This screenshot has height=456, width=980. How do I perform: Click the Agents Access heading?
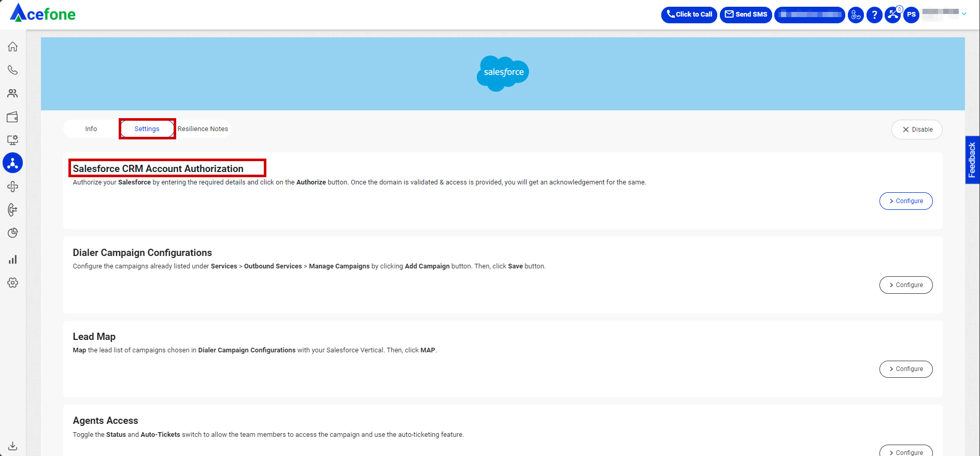106,421
